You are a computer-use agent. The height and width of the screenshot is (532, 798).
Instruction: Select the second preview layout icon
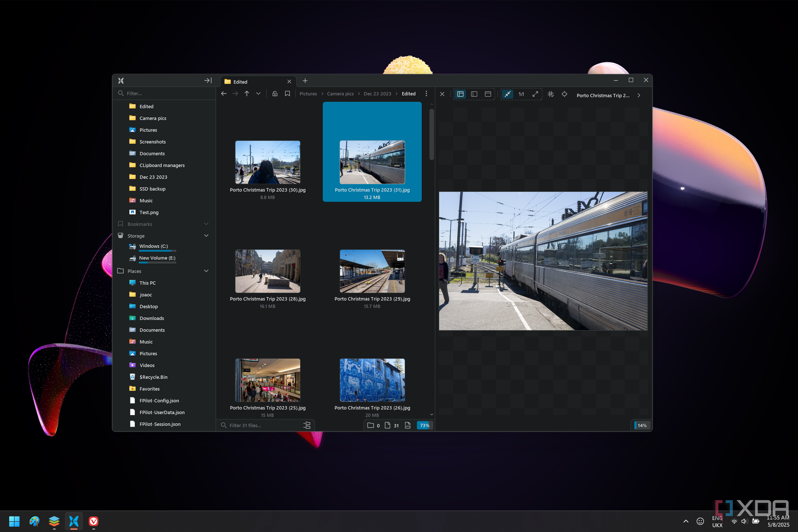pyautogui.click(x=474, y=94)
